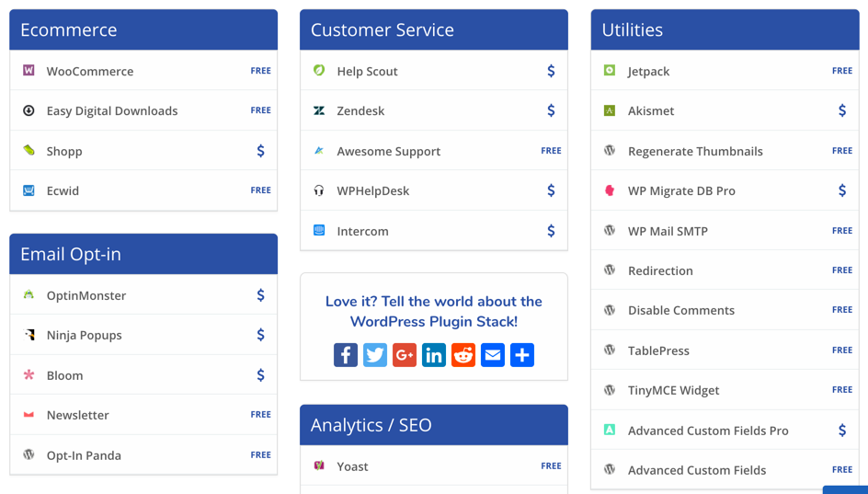Select the Jetpack plugin entry
Image resolution: width=868 pixels, height=494 pixels.
tap(648, 71)
